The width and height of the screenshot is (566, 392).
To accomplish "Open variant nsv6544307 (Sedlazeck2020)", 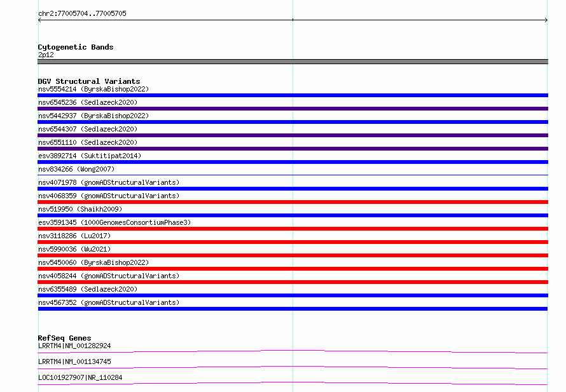I will tap(88, 129).
